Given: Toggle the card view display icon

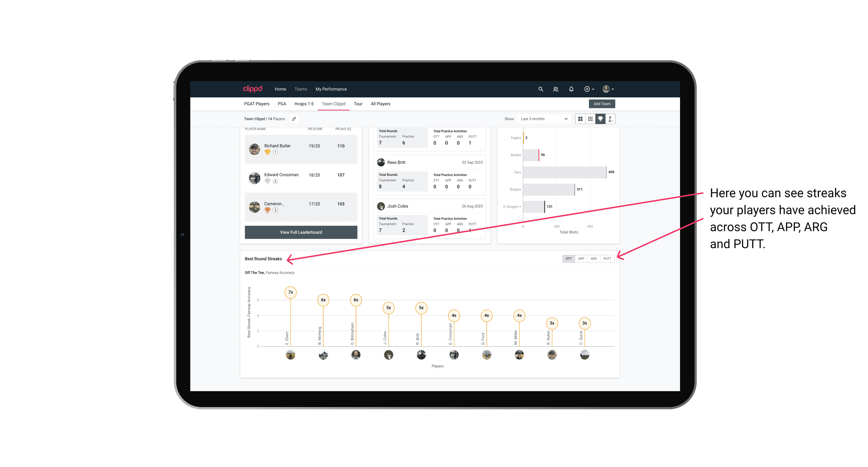Looking at the screenshot, I should pyautogui.click(x=580, y=119).
